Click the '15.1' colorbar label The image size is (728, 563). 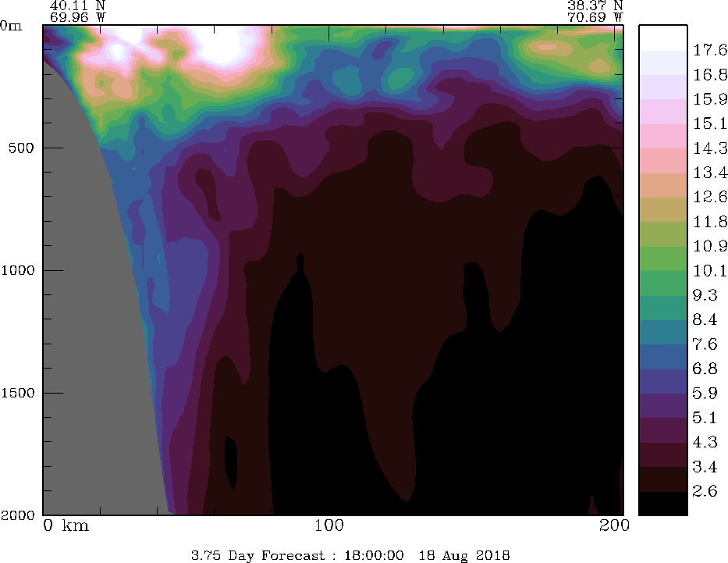(710, 123)
